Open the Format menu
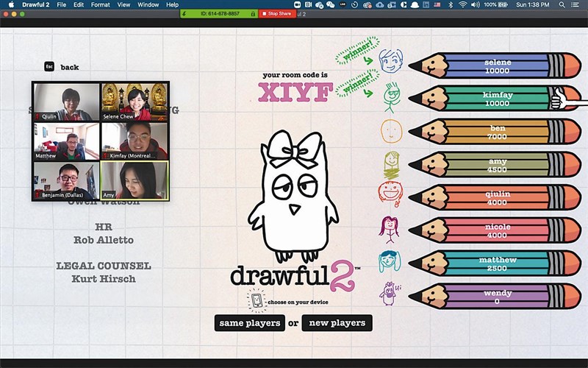 (x=101, y=4)
